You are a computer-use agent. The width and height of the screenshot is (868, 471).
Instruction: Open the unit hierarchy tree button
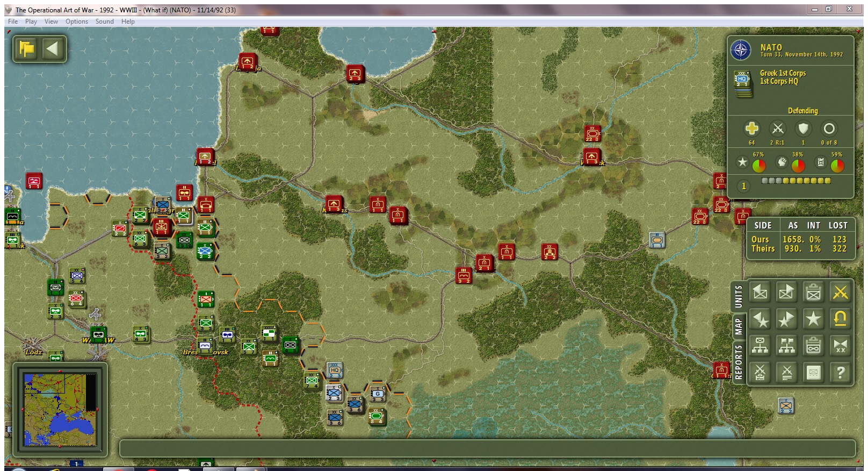pos(760,346)
